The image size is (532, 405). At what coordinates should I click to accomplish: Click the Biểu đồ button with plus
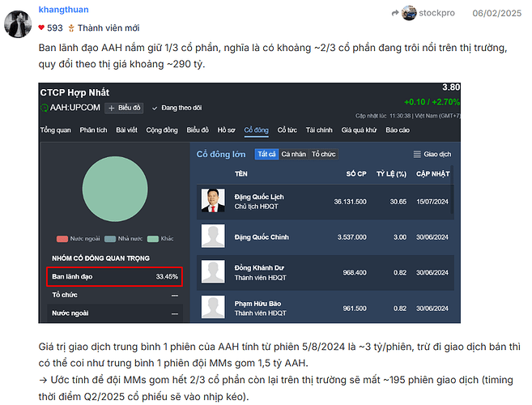[124, 108]
